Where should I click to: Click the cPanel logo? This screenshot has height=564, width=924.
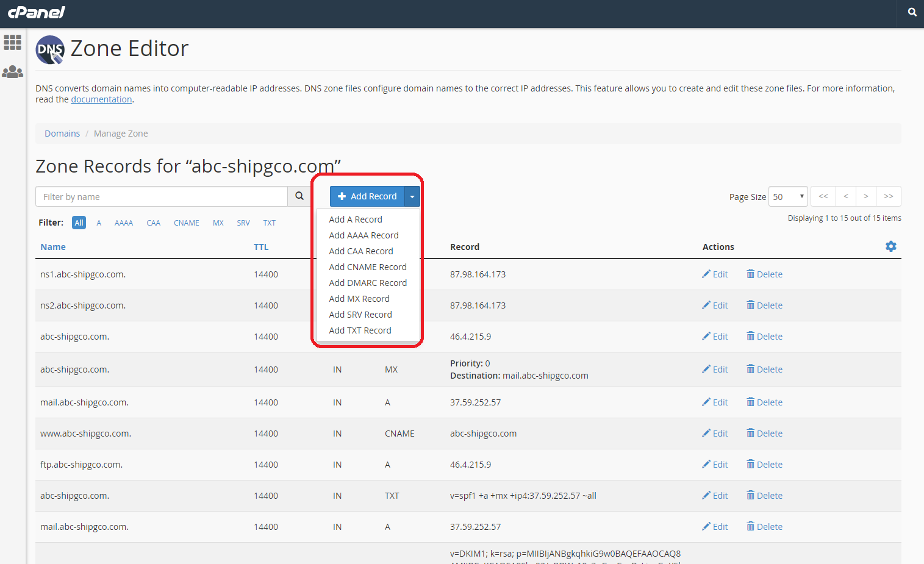pyautogui.click(x=37, y=12)
